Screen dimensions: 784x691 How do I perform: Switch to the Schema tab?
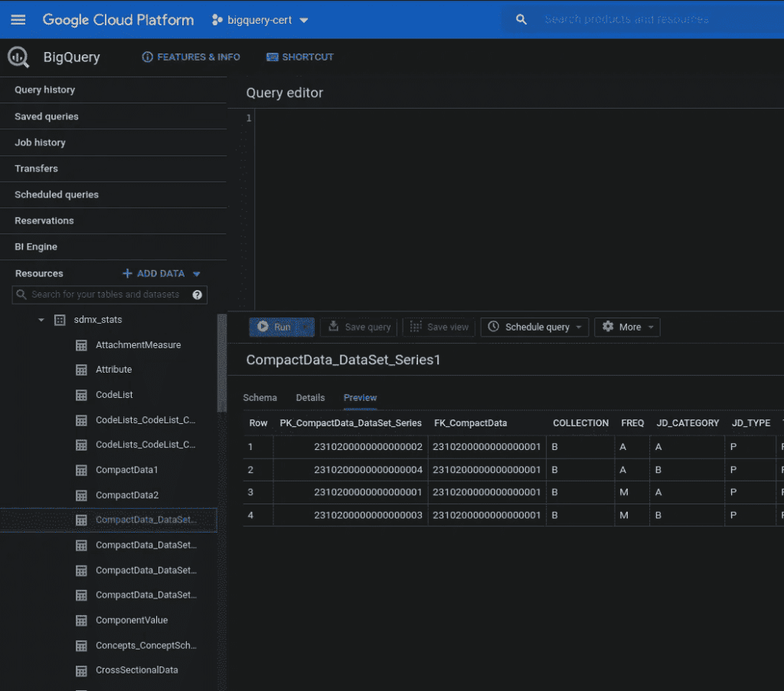(x=260, y=398)
